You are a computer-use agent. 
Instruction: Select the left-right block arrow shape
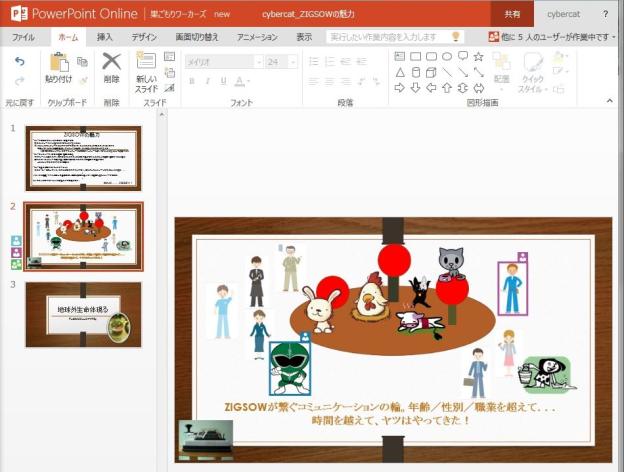(x=479, y=88)
